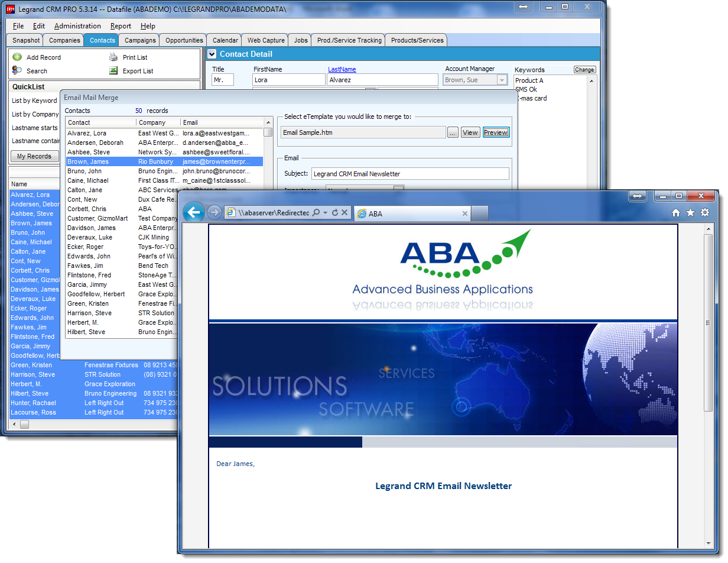Refresh the browser preview page

335,212
